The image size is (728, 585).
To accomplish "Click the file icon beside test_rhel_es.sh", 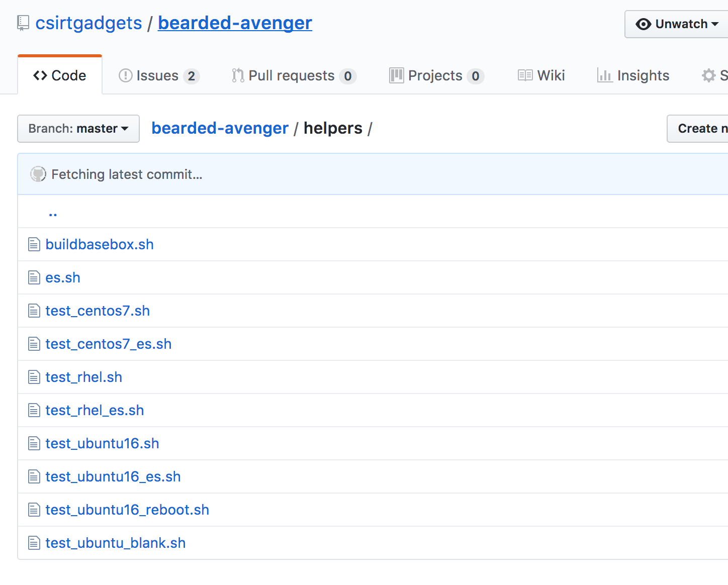I will click(x=34, y=410).
